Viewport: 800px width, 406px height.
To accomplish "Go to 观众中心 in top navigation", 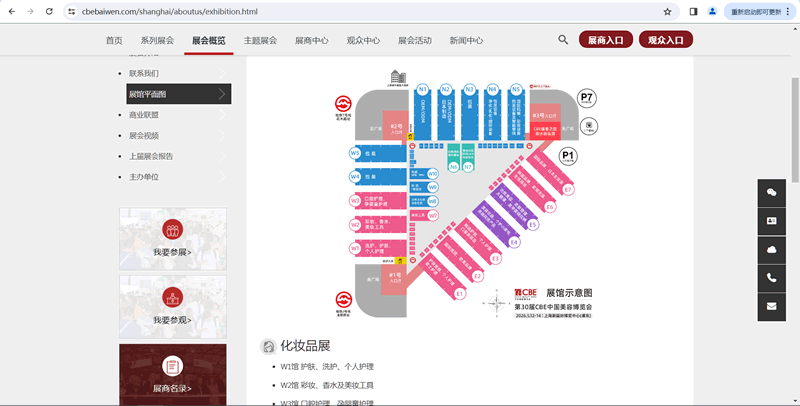I will pyautogui.click(x=363, y=41).
